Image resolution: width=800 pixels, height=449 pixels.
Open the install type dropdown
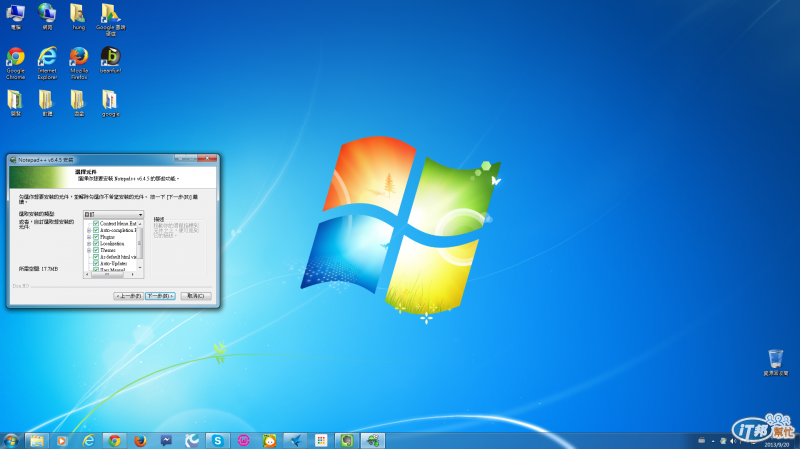[113, 214]
